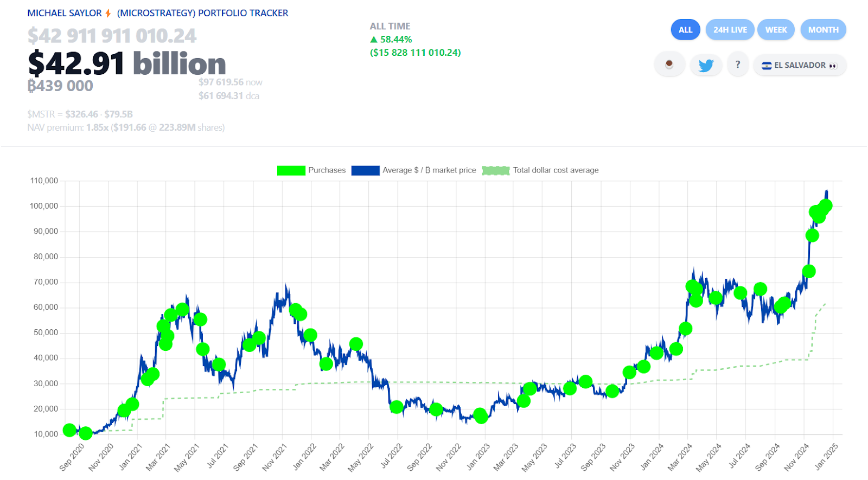Click the El Salvador flag icon
The height and width of the screenshot is (480, 868).
[767, 66]
